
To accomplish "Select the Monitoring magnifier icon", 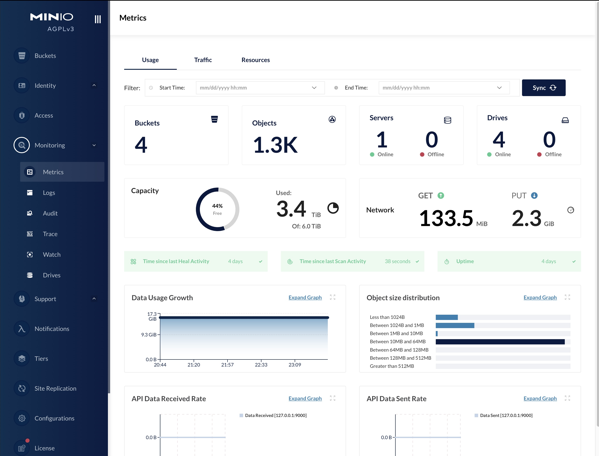I will coord(22,145).
